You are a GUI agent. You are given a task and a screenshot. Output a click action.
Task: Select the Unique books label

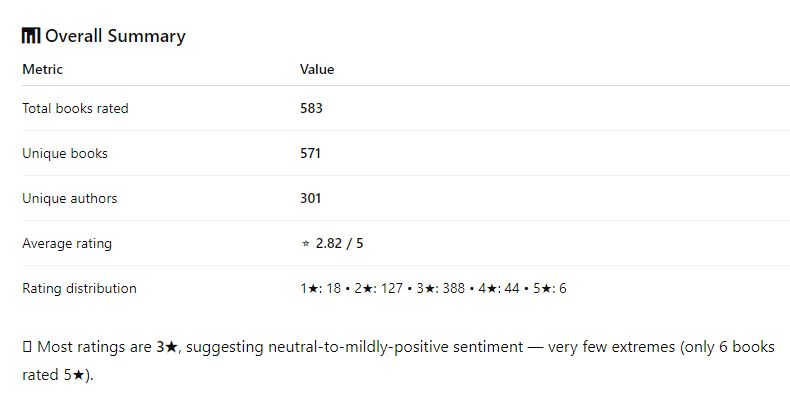65,153
